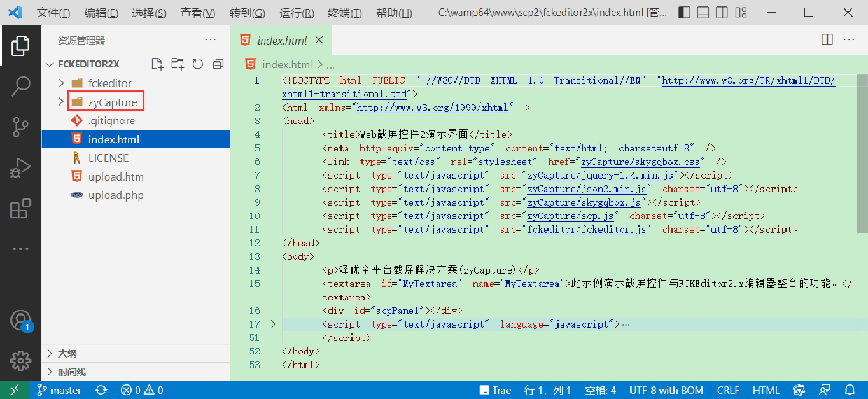
Task: Click the New Folder icon in explorer
Action: click(177, 64)
